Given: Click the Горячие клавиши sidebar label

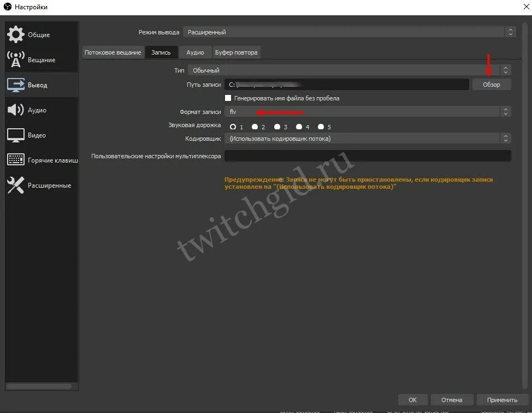Looking at the screenshot, I should (x=53, y=160).
